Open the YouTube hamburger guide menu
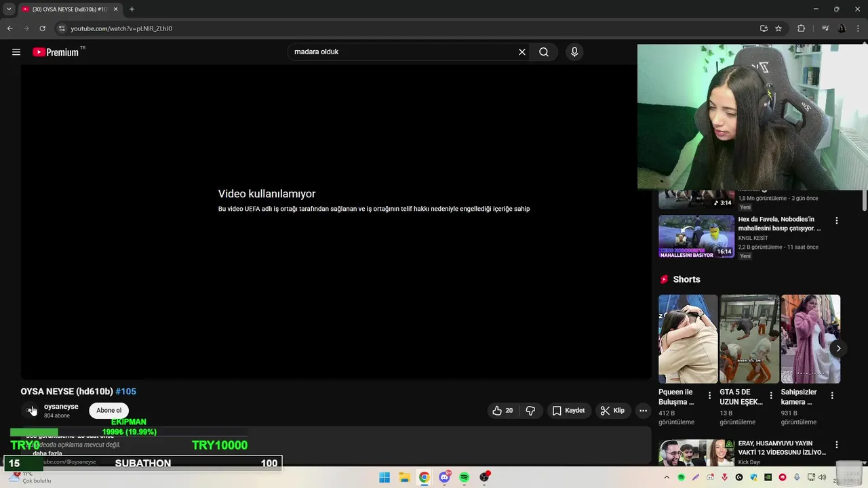This screenshot has height=488, width=868. coord(16,52)
